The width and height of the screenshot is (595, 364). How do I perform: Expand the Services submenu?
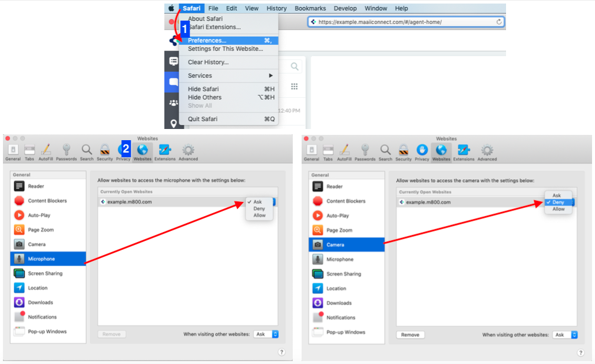point(229,75)
